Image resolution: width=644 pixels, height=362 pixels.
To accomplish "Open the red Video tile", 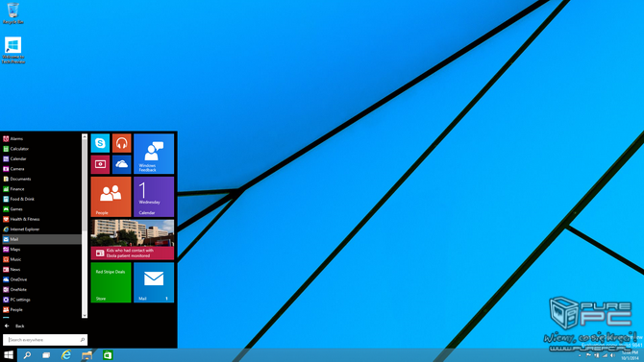I will pos(100,164).
